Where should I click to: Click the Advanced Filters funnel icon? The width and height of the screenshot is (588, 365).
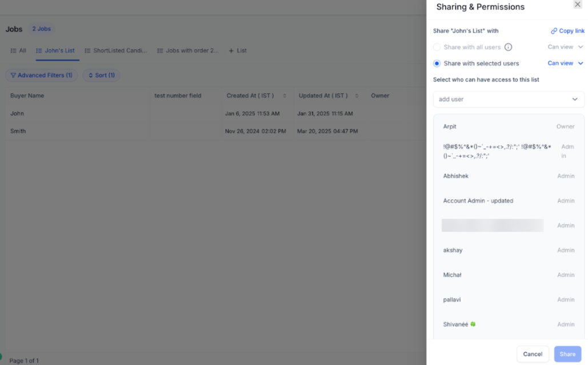pos(13,76)
